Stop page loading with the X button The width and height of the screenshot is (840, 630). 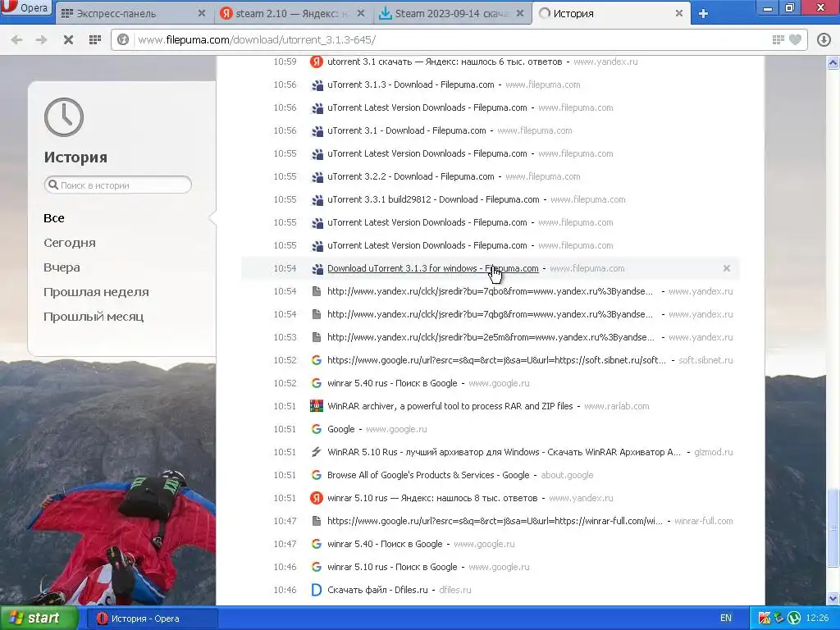68,39
